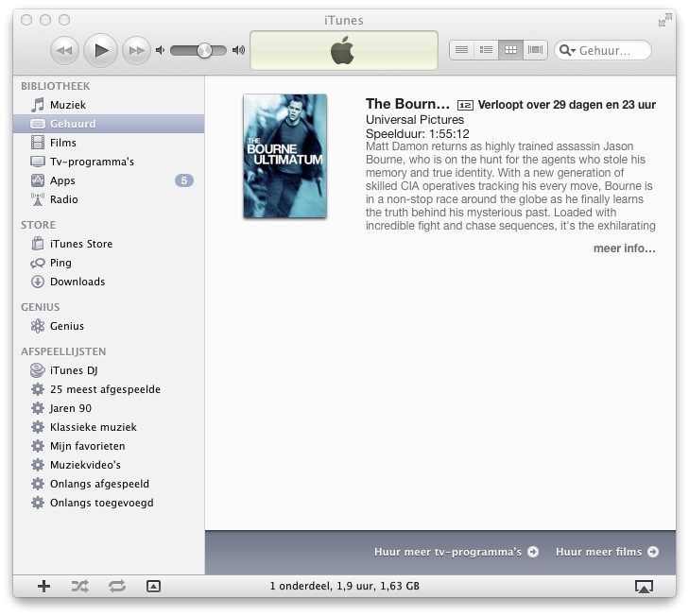689x616 pixels.
Task: Click the Play button
Action: click(100, 50)
